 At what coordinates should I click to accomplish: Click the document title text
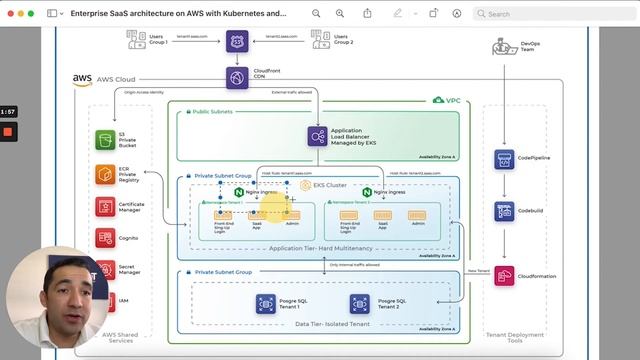pos(178,13)
